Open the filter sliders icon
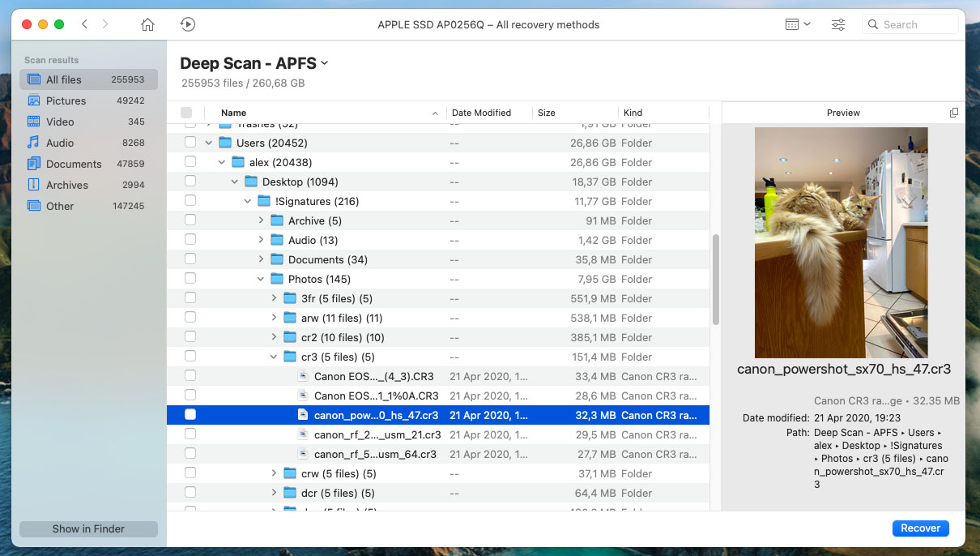Viewport: 980px width, 556px height. [x=838, y=24]
